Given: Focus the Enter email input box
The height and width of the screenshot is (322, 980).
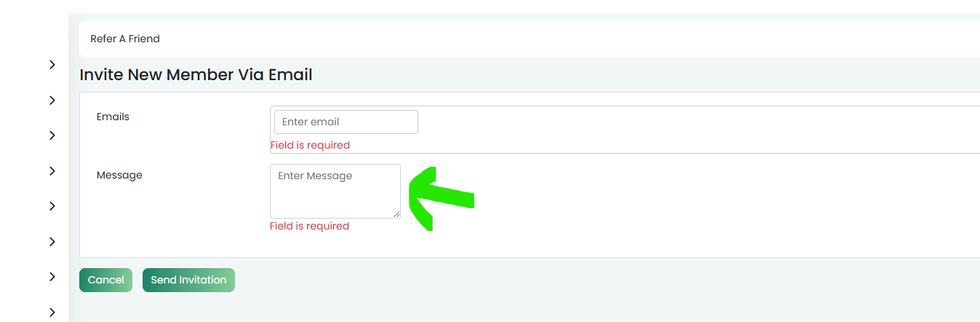Looking at the screenshot, I should 346,122.
